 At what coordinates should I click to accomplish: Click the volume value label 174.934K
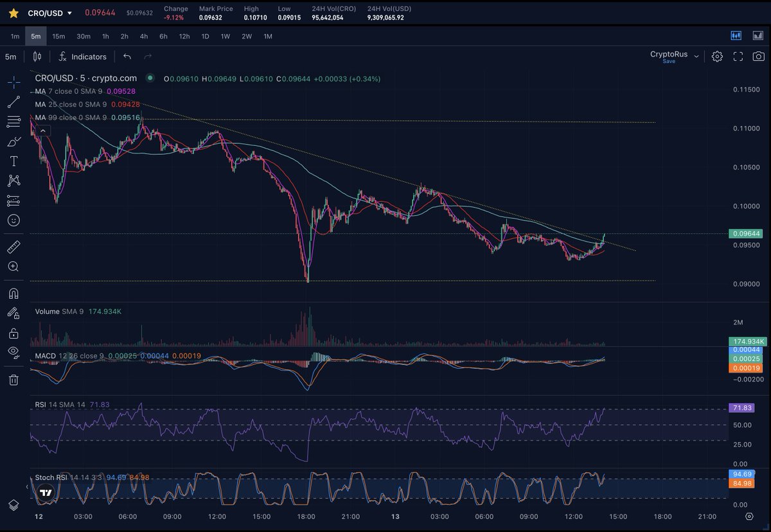coord(748,341)
